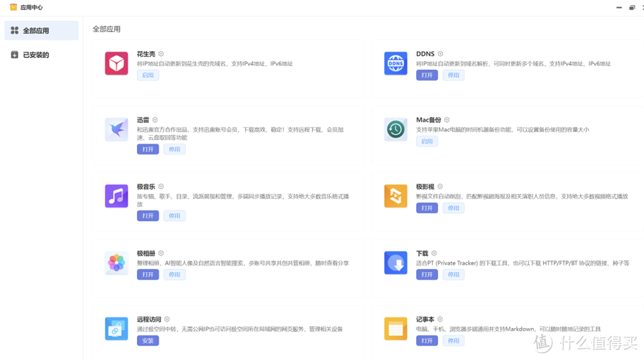Image resolution: width=644 pixels, height=360 pixels.
Task: Click the info badge next to 下载
Action: [434, 253]
